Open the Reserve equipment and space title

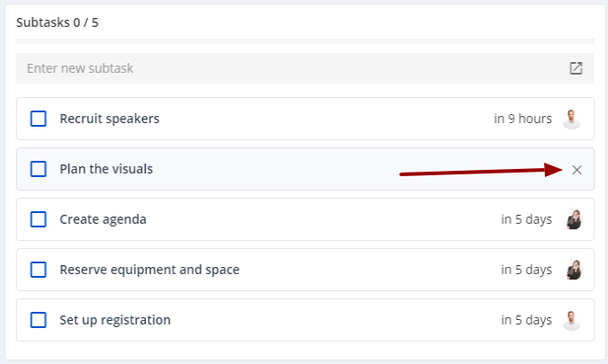point(149,270)
